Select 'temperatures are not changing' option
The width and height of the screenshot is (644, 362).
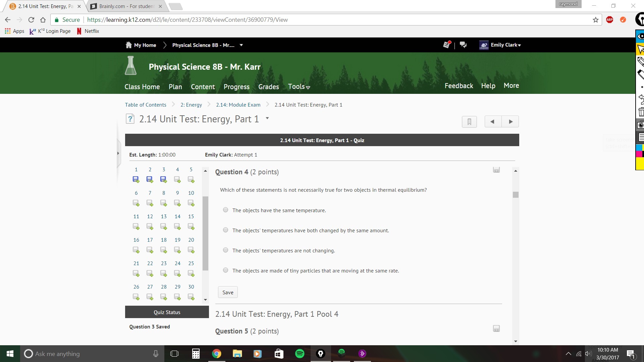(x=225, y=250)
